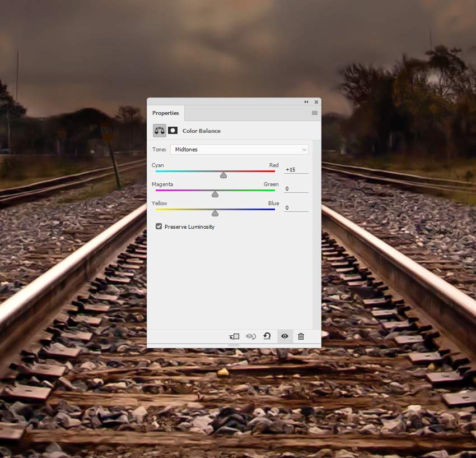The width and height of the screenshot is (476, 458).
Task: Click the view previous state icon
Action: 251,336
